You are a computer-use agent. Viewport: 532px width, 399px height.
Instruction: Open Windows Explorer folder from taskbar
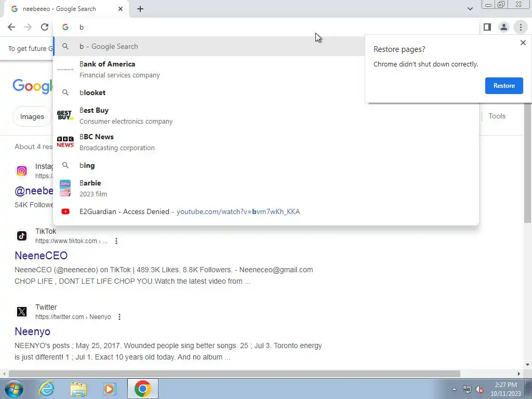[78, 389]
